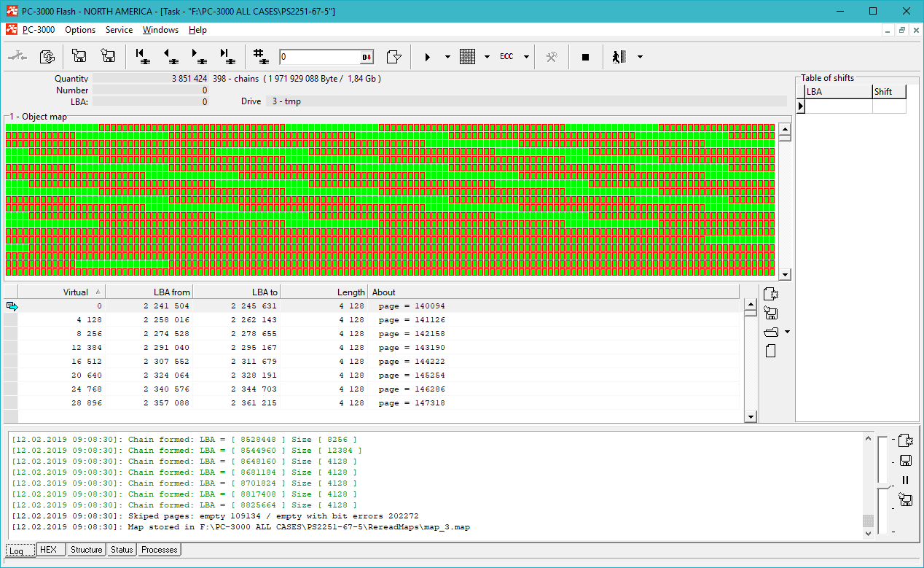Image resolution: width=924 pixels, height=568 pixels.
Task: Open the Help menu
Action: [x=197, y=30]
